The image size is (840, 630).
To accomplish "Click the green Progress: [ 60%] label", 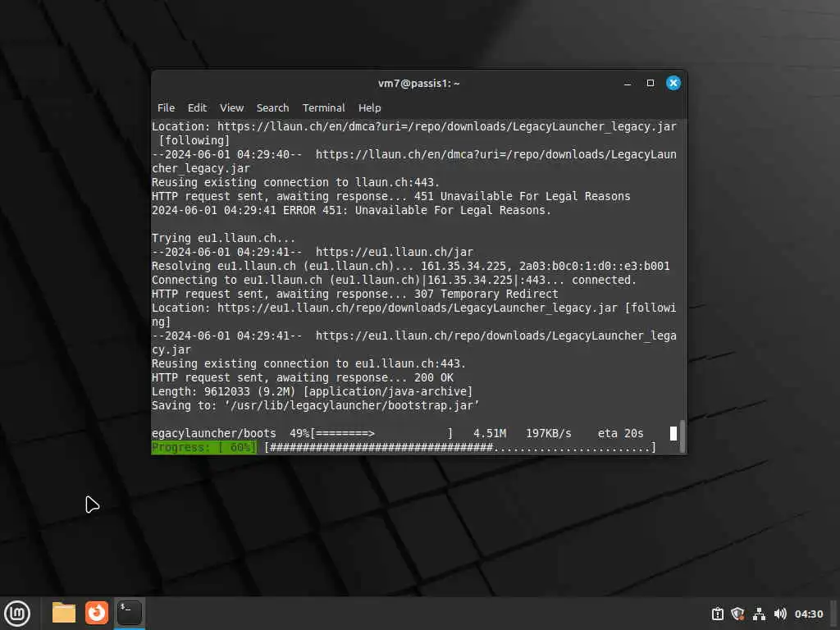I will (204, 447).
